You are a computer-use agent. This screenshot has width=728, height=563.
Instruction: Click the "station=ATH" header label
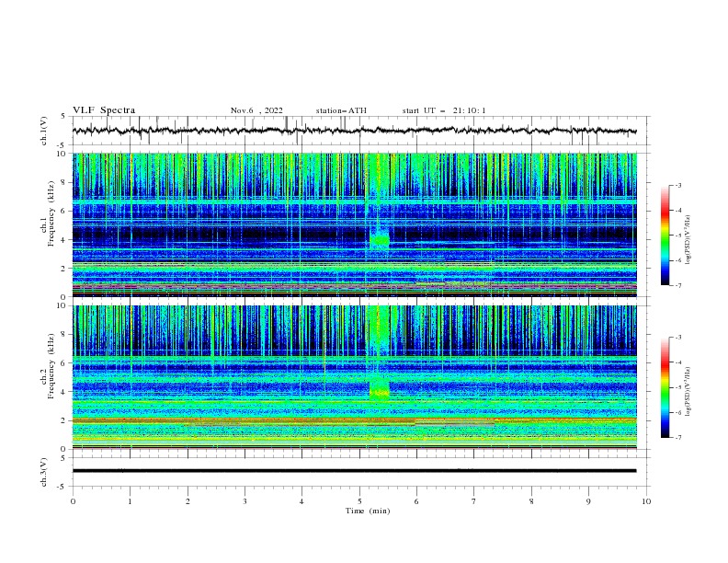(341, 110)
